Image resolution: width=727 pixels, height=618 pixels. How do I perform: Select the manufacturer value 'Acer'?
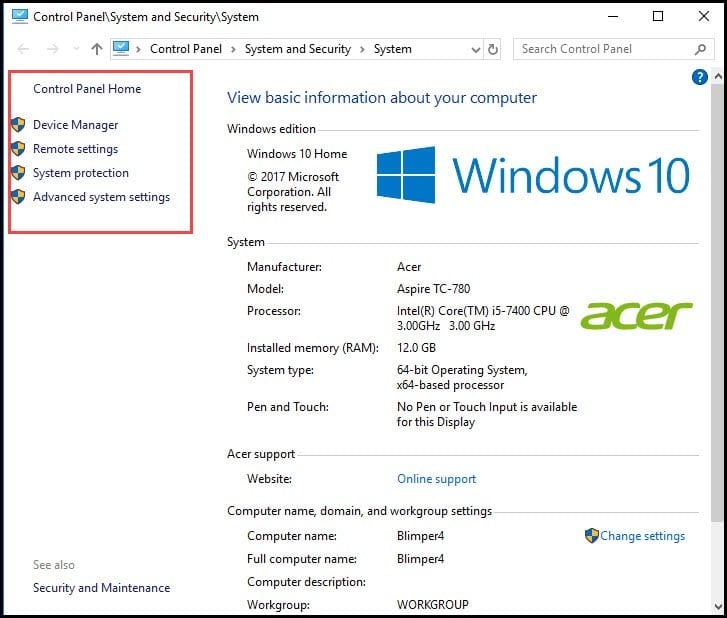click(x=409, y=267)
